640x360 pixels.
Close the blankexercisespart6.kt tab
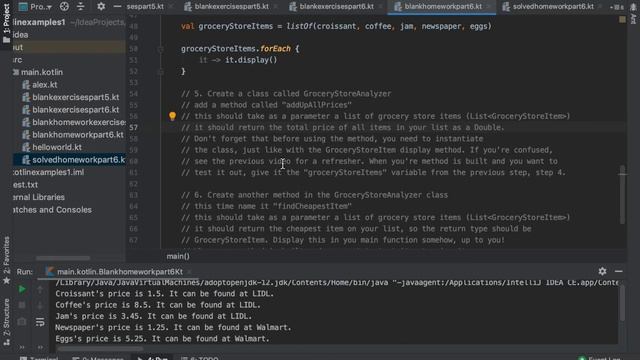coord(380,7)
